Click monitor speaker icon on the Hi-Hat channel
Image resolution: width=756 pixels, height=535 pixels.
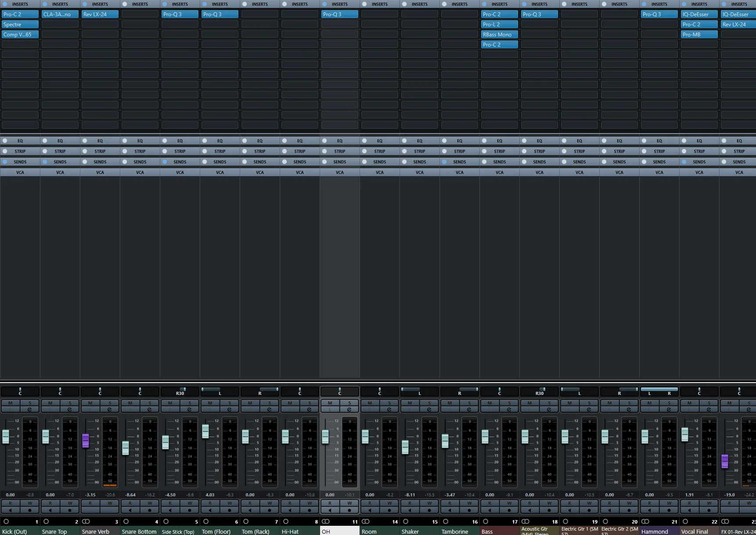click(290, 510)
